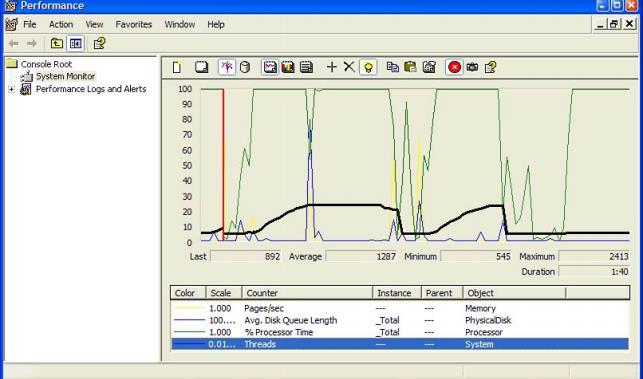The height and width of the screenshot is (379, 643).
Task: Toggle the red Freeze Display button
Action: click(454, 67)
